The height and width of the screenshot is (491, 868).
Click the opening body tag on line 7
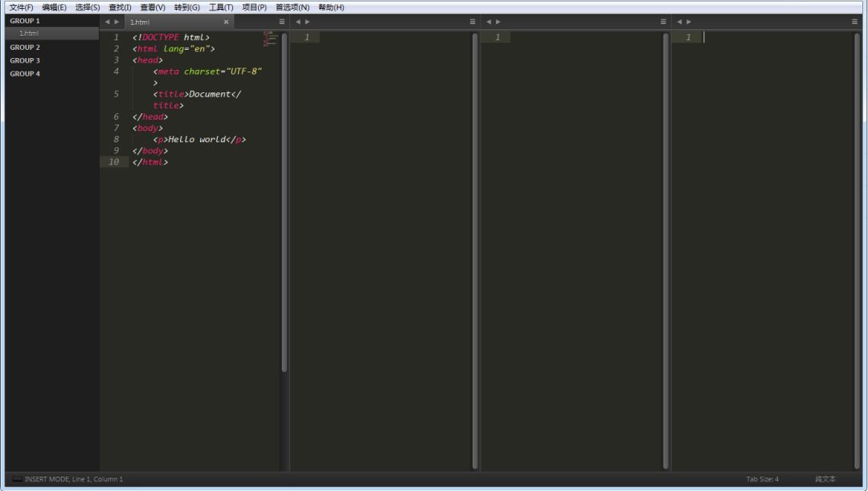tap(148, 128)
